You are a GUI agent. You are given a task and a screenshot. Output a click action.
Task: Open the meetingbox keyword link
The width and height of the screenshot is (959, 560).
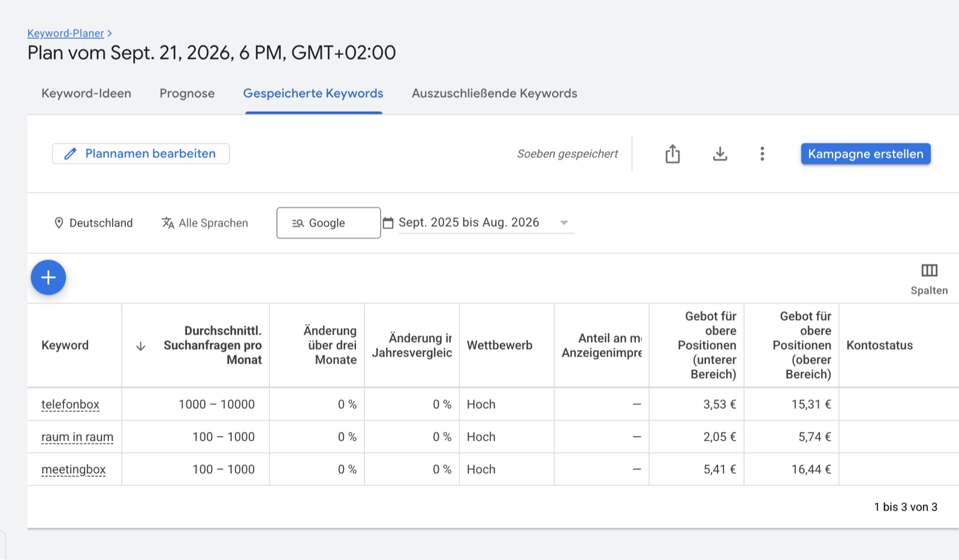click(x=73, y=470)
